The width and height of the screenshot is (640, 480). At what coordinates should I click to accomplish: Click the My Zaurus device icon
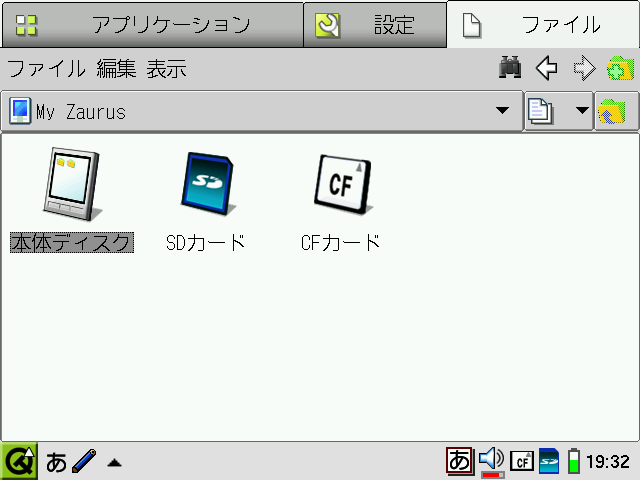[20, 111]
